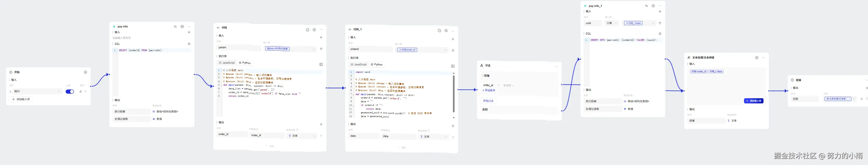The height and width of the screenshot is (165, 868).
Task: Run the 文本处理/文本拼接 node
Action: (x=757, y=58)
